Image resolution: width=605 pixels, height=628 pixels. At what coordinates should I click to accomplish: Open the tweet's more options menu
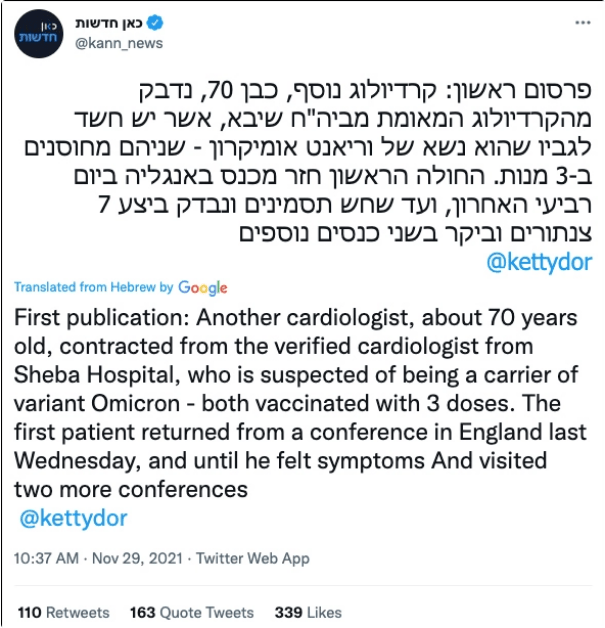(x=580, y=22)
